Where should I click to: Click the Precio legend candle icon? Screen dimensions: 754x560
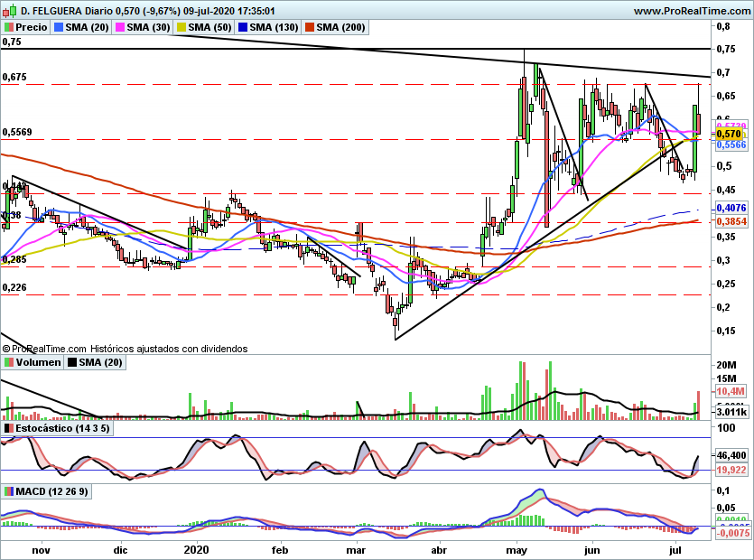click(x=9, y=27)
